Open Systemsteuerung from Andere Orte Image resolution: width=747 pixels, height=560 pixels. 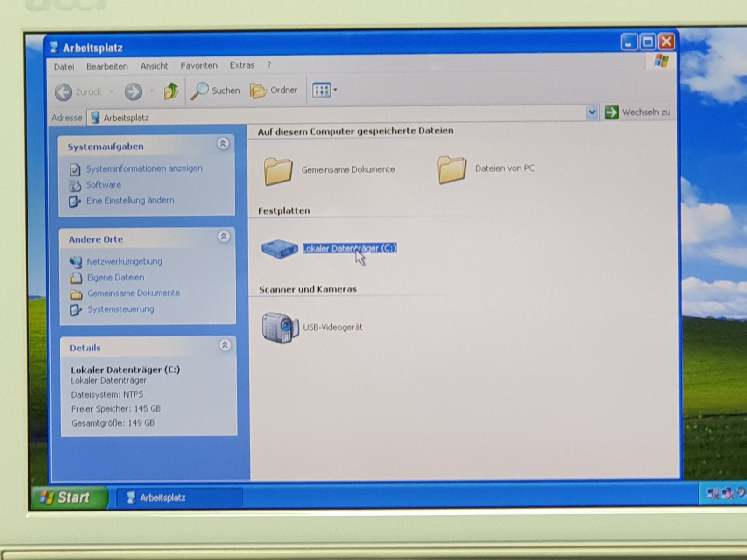(120, 309)
